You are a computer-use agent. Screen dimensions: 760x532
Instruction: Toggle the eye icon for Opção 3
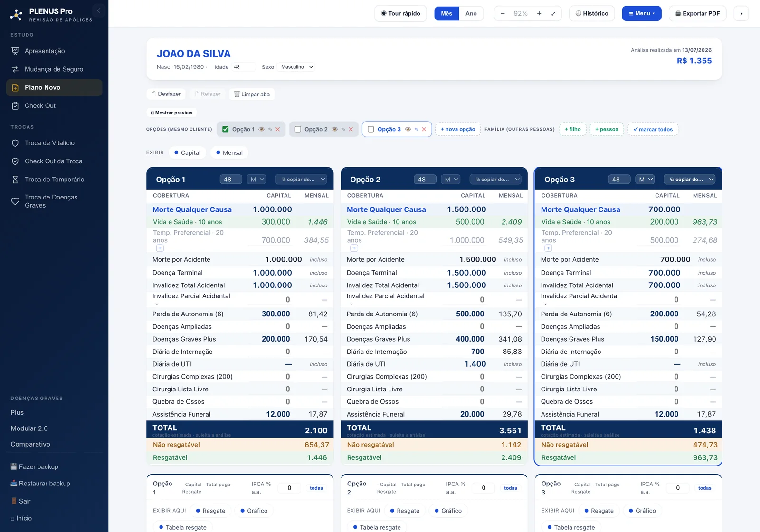(x=408, y=129)
